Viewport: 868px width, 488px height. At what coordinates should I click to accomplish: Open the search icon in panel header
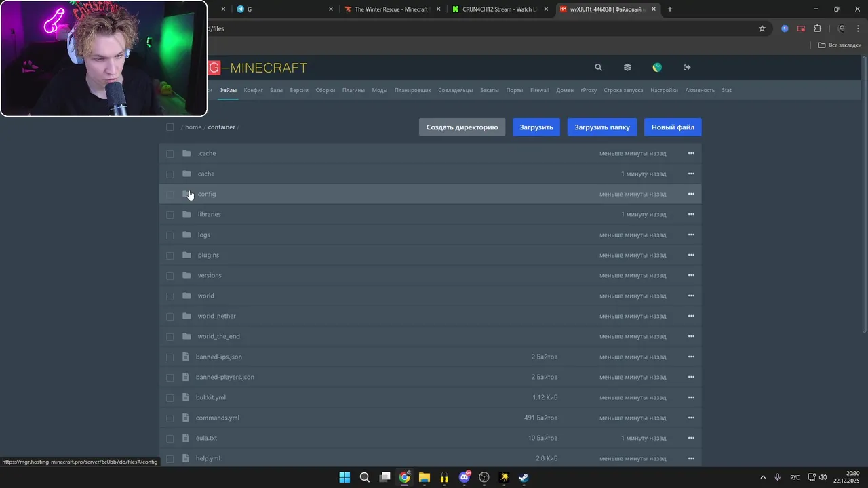click(598, 67)
